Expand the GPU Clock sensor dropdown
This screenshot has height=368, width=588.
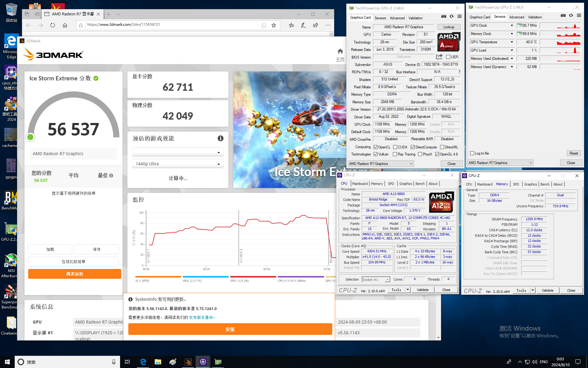511,25
